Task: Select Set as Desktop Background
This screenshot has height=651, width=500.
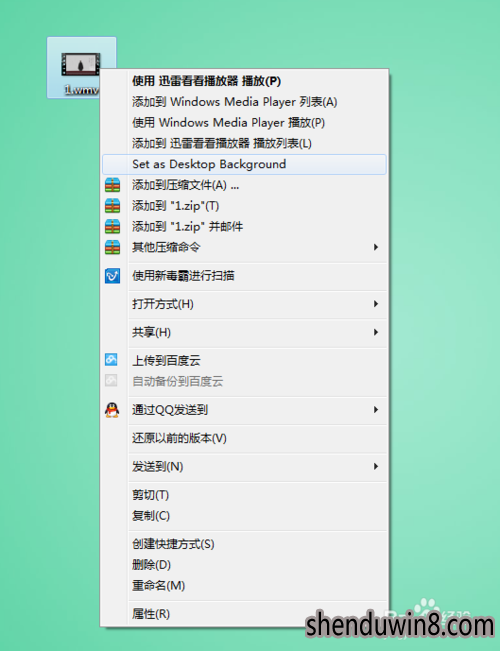Action: coord(244,164)
